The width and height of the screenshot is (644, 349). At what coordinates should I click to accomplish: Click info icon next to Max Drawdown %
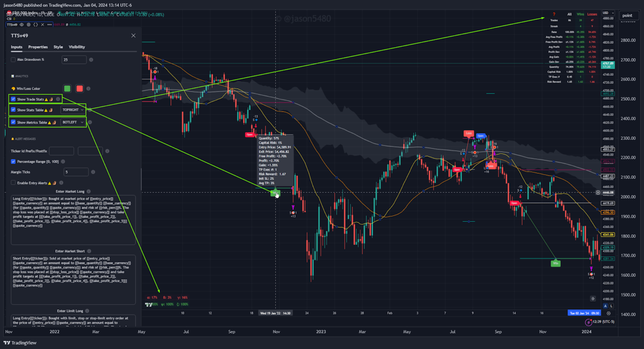tap(91, 60)
